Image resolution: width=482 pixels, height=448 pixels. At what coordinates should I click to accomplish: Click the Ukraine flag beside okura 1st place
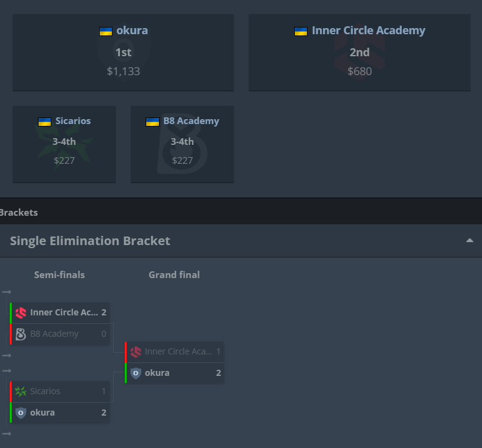(x=106, y=31)
